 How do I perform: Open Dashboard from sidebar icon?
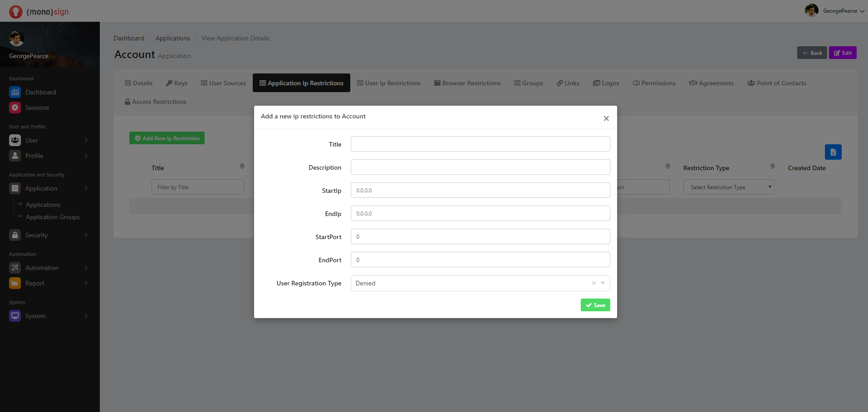point(15,92)
